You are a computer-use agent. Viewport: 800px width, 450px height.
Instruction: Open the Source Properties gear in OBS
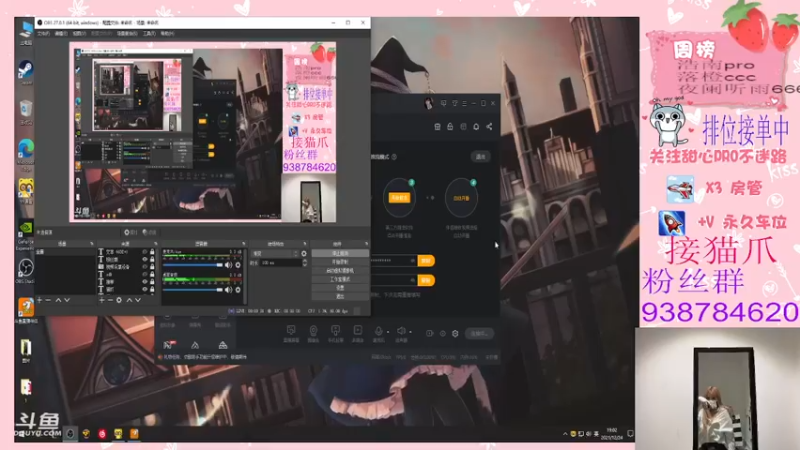(131, 232)
